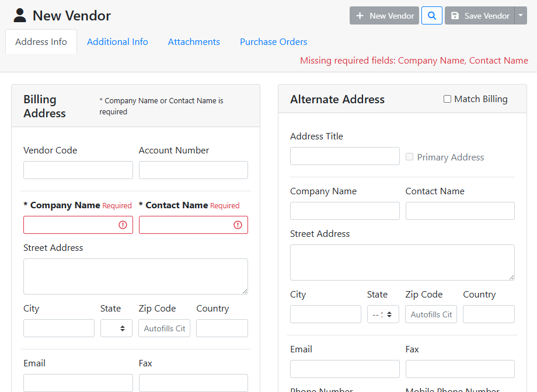This screenshot has height=392, width=537.
Task: Click the error icon in Company Name field
Action: [123, 225]
